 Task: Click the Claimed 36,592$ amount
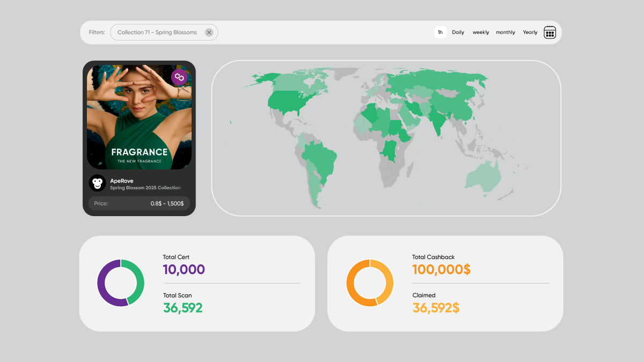(x=435, y=307)
